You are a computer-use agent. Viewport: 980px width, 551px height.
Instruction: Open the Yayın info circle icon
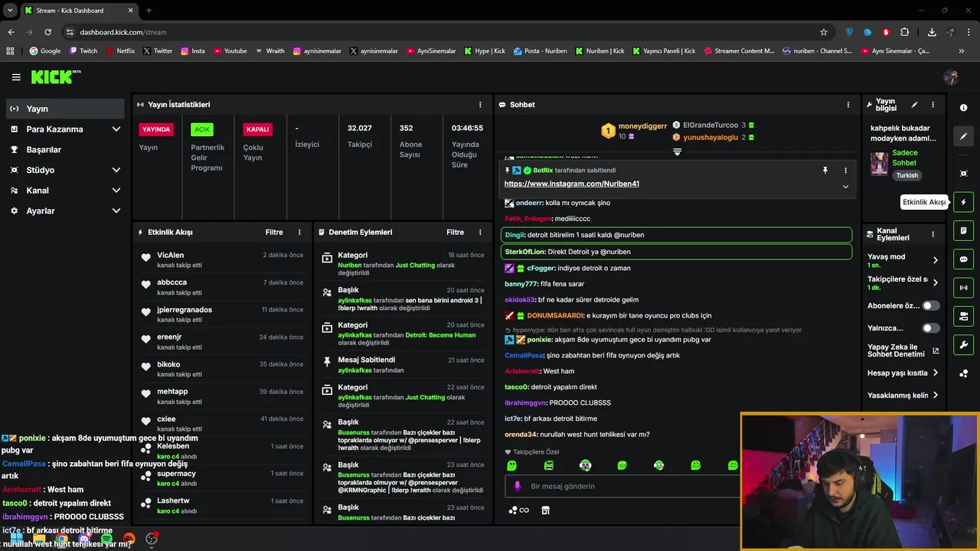[963, 108]
